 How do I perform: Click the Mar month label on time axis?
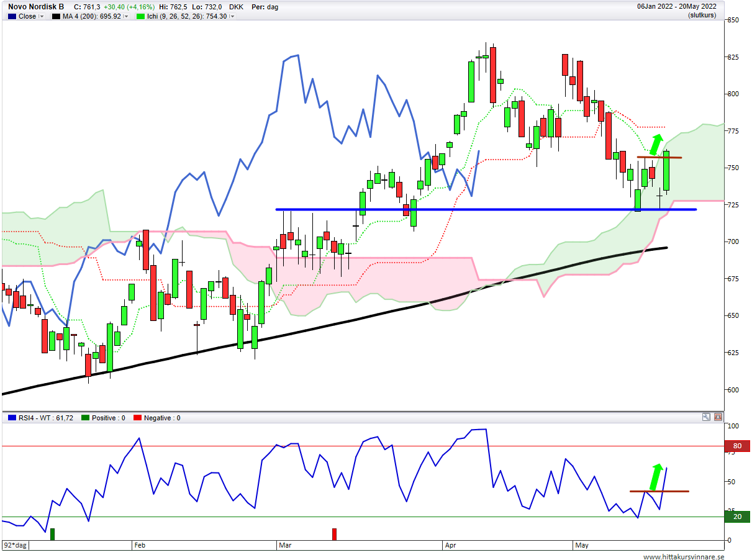pos(285,546)
